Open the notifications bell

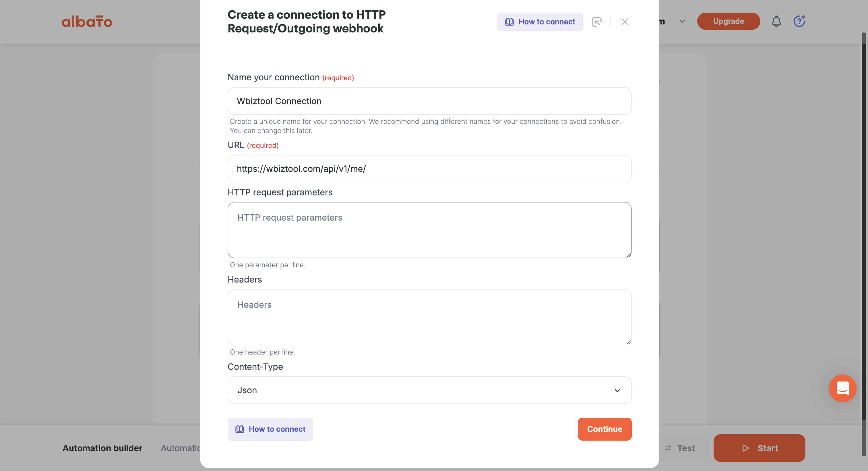[x=776, y=21]
